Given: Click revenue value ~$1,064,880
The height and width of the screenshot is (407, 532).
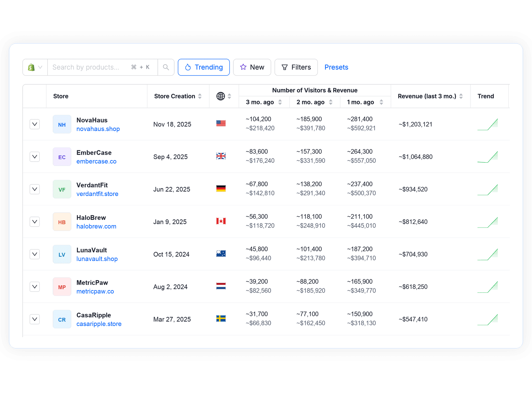Looking at the screenshot, I should pyautogui.click(x=415, y=157).
